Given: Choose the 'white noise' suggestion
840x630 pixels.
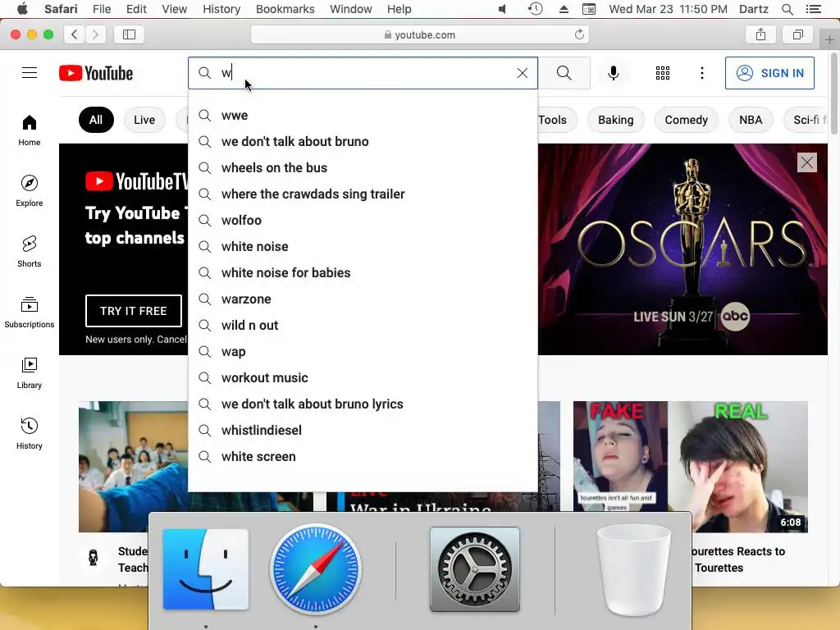Looking at the screenshot, I should pyautogui.click(x=363, y=246).
